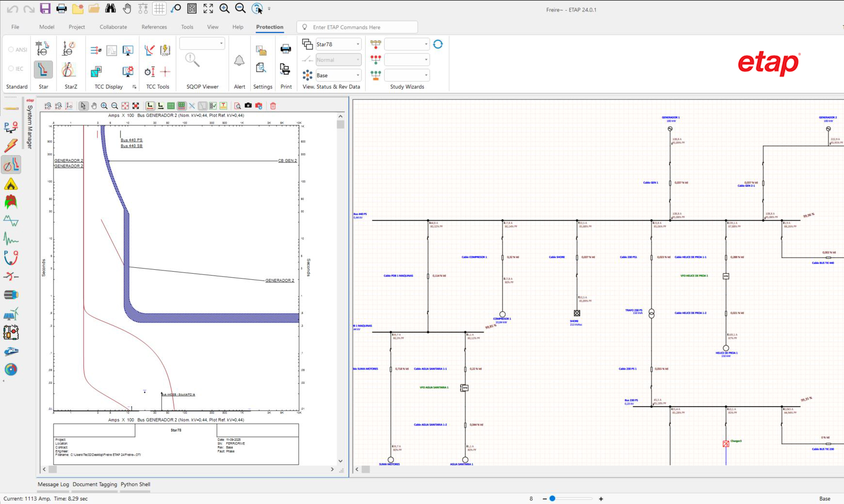Screen dimensions: 844x504
Task: Open Arc Flash mode in the left sidebar
Action: (11, 184)
